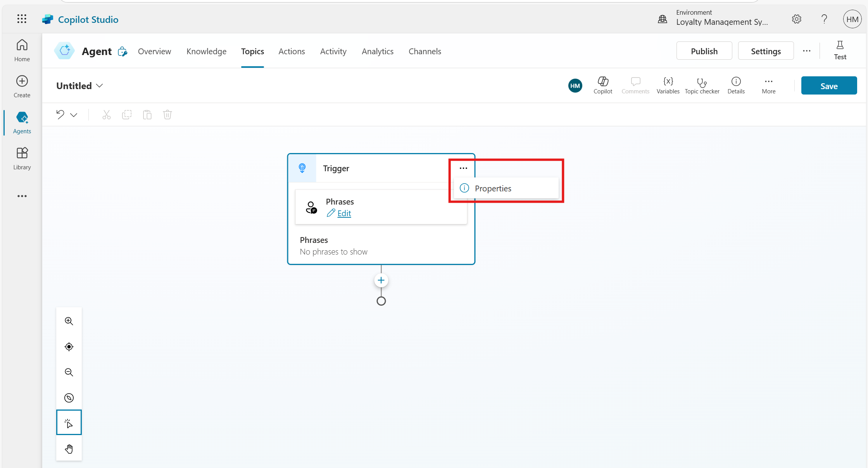The height and width of the screenshot is (468, 868).
Task: Open the Copilot panel icon
Action: tap(603, 85)
